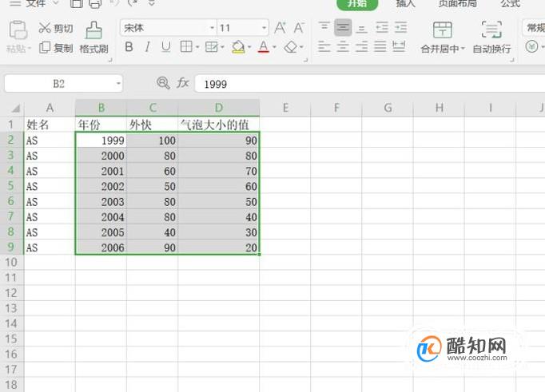Open font color dropdown arrow
The image size is (545, 392).
[274, 47]
